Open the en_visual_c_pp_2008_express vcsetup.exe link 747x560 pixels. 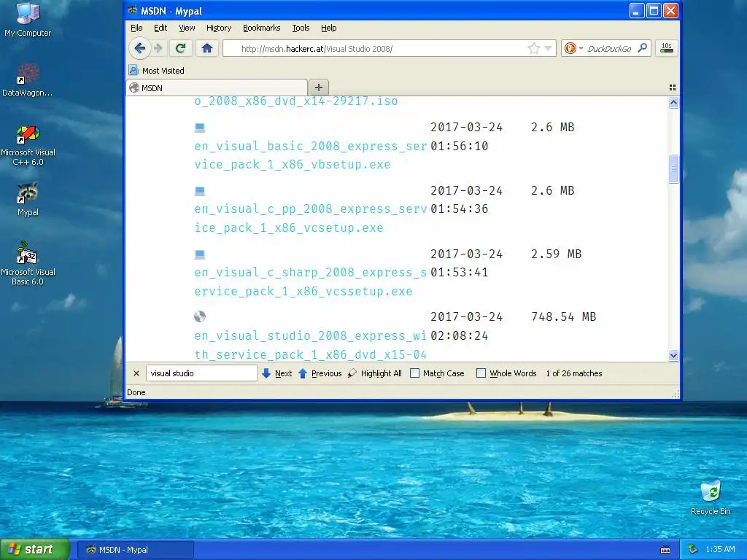click(310, 218)
